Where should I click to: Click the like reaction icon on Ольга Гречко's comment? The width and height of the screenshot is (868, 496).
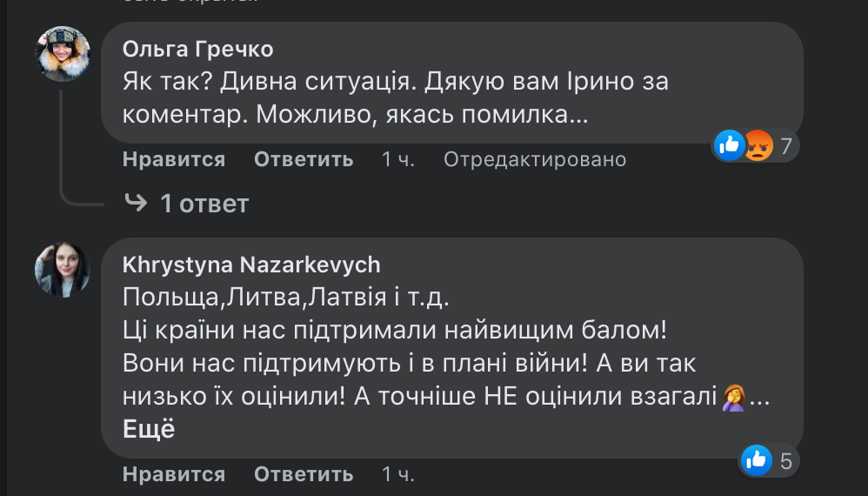point(729,144)
